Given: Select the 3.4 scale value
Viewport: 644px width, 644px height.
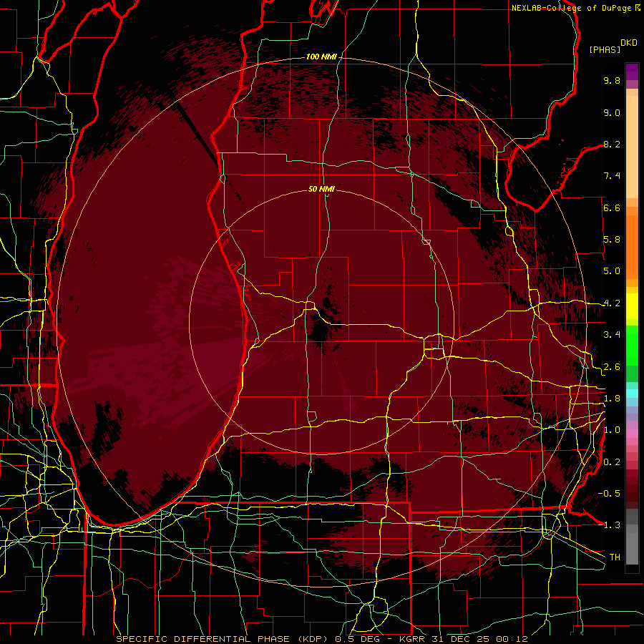Looking at the screenshot, I should [x=612, y=335].
